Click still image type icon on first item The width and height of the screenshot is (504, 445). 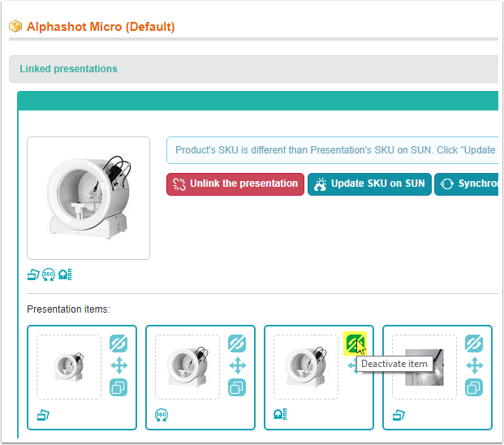point(43,415)
